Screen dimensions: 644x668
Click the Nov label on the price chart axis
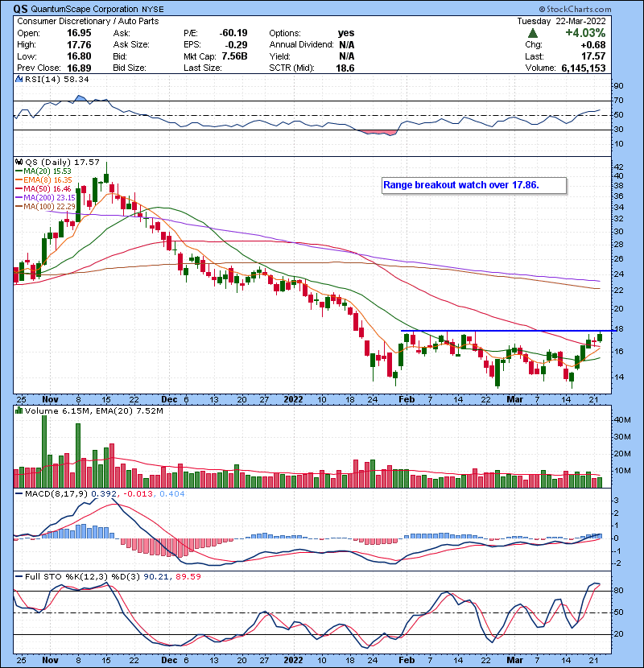[x=50, y=399]
